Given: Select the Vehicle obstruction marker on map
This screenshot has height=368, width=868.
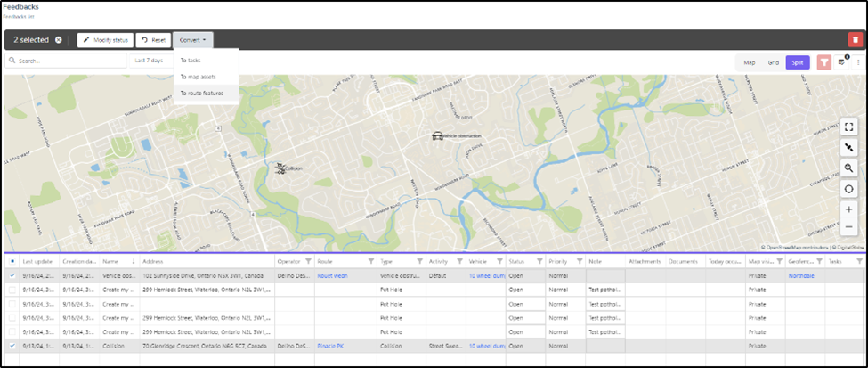Looking at the screenshot, I should [437, 135].
